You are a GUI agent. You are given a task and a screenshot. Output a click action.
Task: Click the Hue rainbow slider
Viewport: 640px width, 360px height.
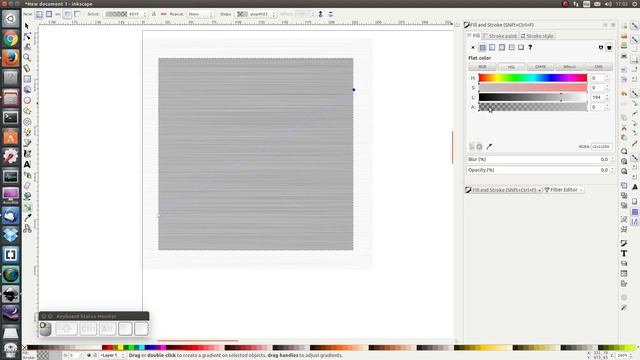[533, 78]
